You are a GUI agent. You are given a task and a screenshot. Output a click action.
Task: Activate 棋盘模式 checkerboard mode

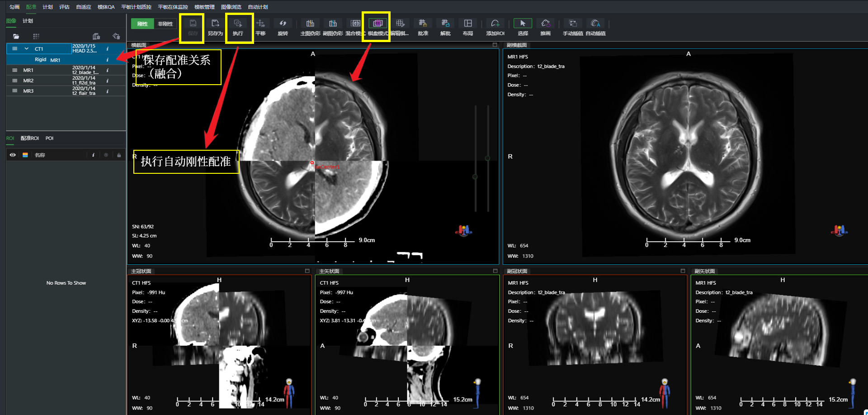click(x=377, y=24)
